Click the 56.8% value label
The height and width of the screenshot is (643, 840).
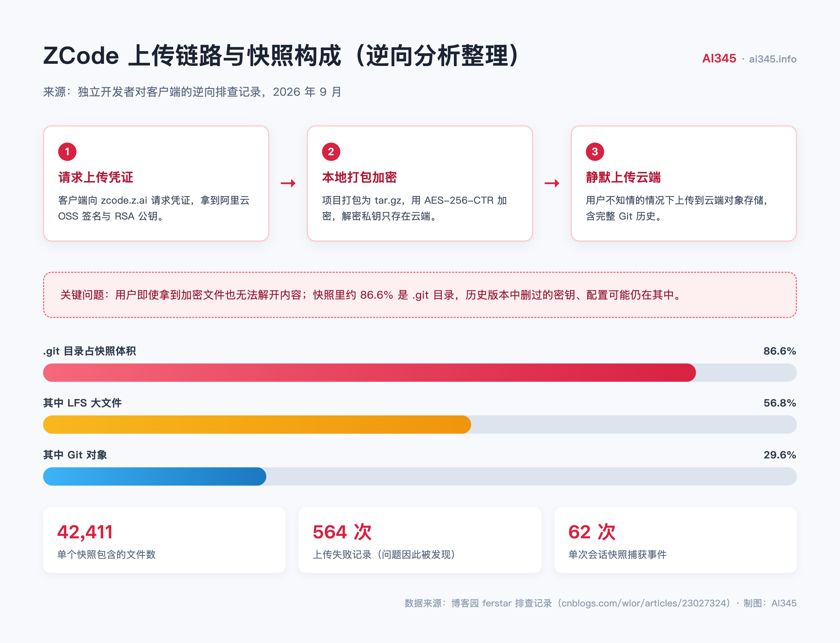point(779,403)
